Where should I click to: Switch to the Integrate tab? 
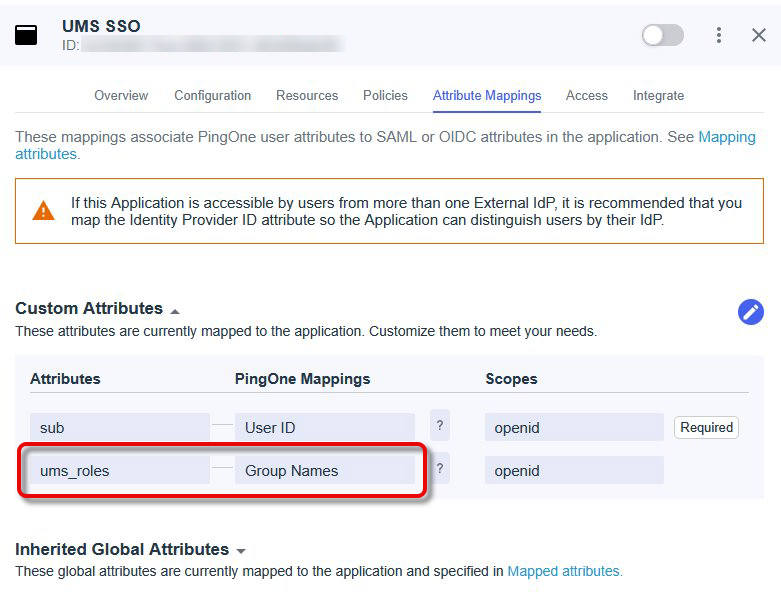658,96
